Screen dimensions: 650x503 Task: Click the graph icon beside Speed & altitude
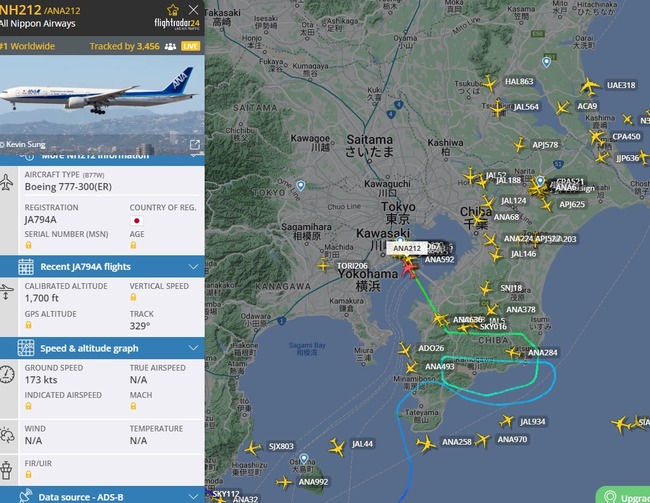26,348
